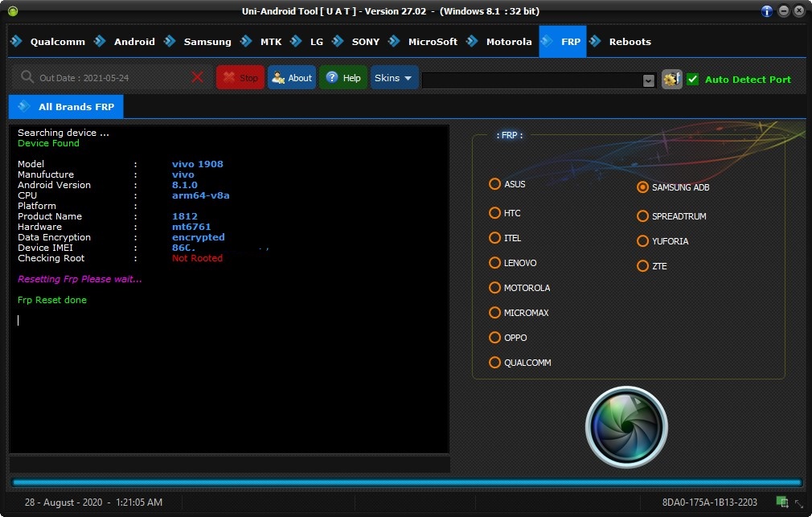Select the ZTE FRP option

click(x=651, y=266)
